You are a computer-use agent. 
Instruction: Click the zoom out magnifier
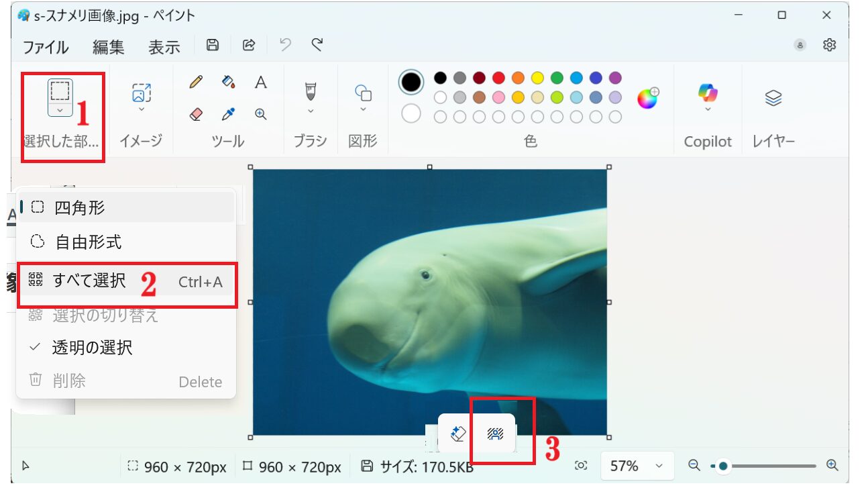[x=695, y=464]
